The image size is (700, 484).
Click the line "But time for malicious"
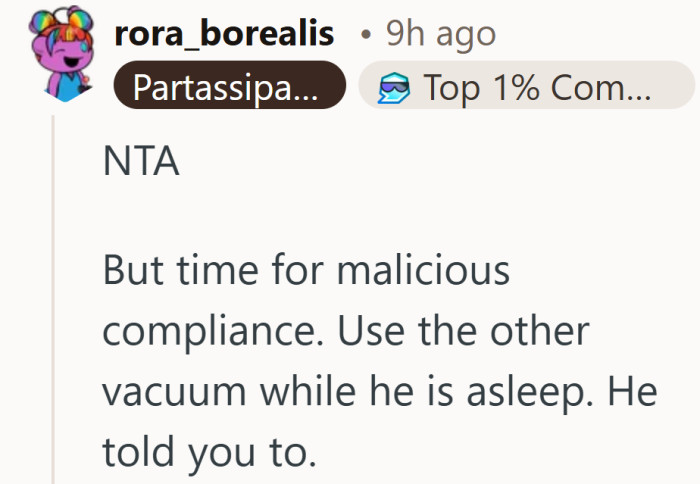coord(306,272)
